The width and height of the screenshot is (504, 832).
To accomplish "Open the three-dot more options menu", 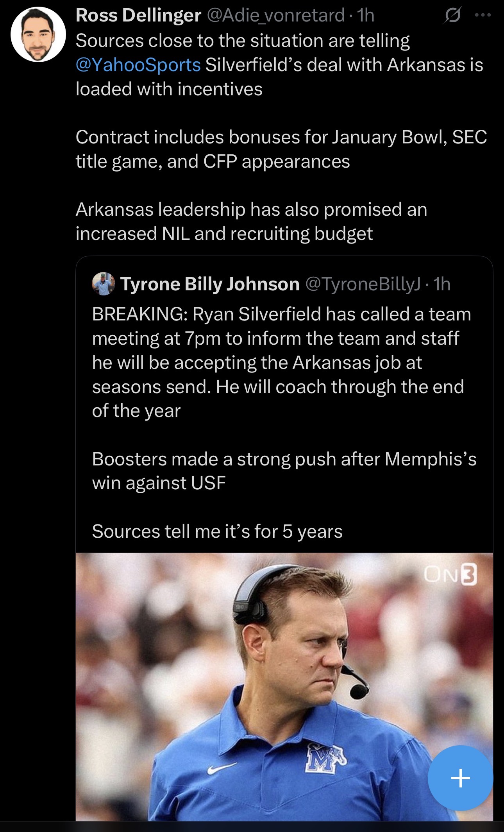I will [482, 15].
